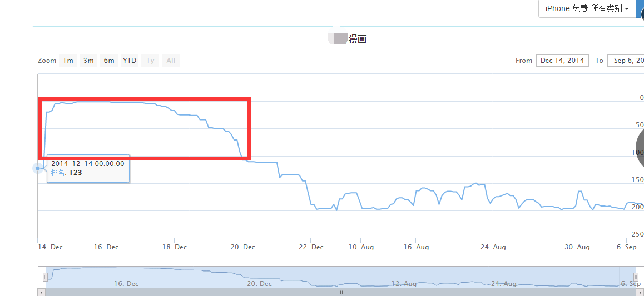Screen dimensions: 644x296
Task: Click the 20. Dec main chart axis label
Action: (x=242, y=247)
